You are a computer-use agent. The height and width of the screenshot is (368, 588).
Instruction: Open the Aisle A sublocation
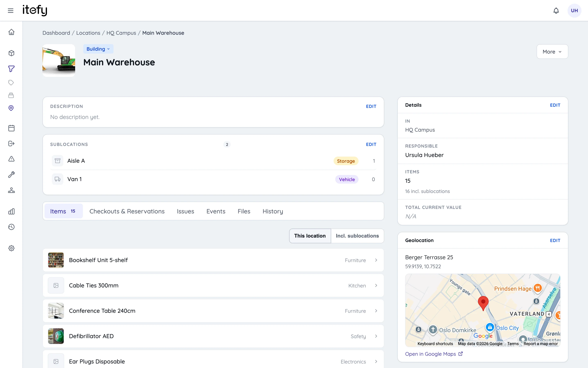coord(213,161)
